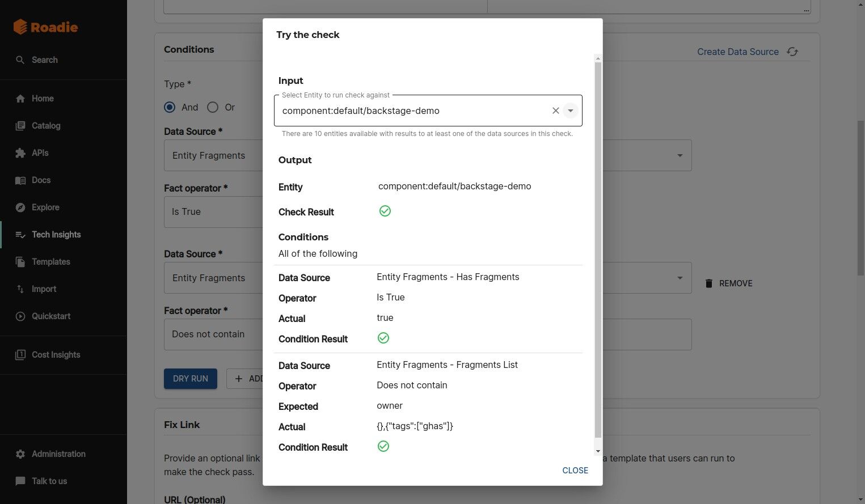
Task: Expand the entity selector dropdown arrow
Action: coord(571,111)
